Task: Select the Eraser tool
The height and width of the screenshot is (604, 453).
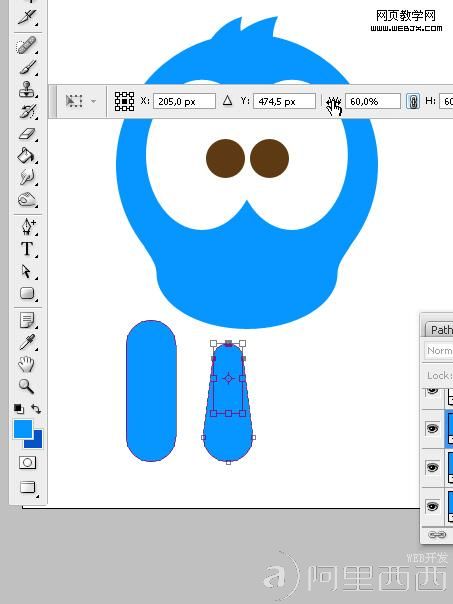Action: pyautogui.click(x=27, y=134)
